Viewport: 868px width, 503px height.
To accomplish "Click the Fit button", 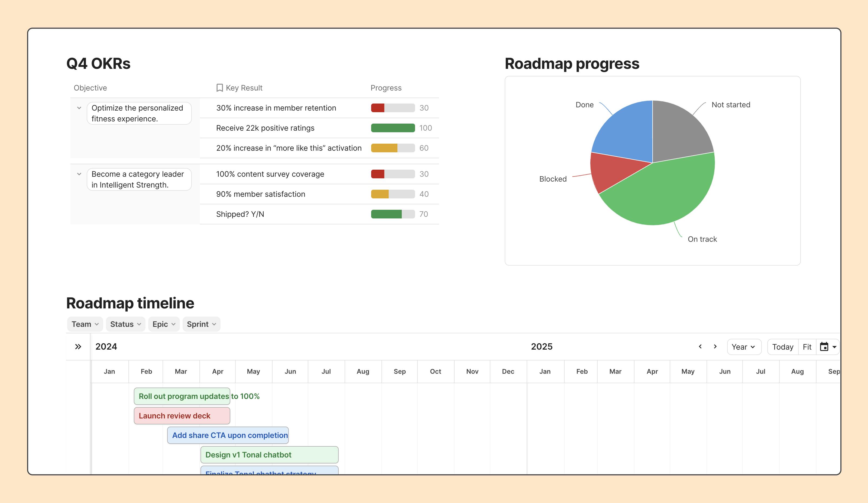I will point(807,347).
